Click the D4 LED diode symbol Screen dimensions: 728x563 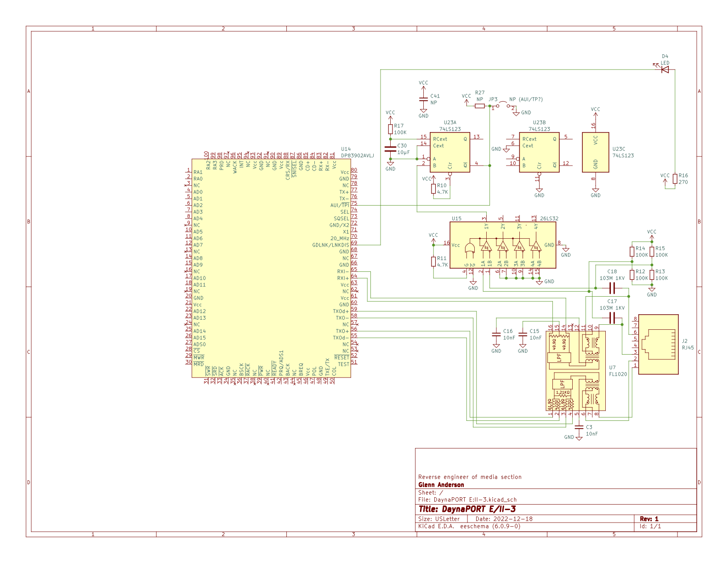(x=665, y=70)
